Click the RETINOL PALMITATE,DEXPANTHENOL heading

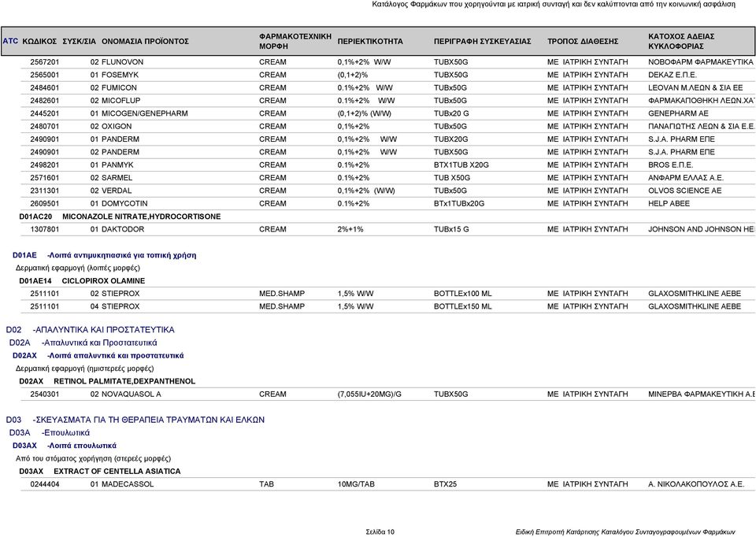click(x=124, y=381)
